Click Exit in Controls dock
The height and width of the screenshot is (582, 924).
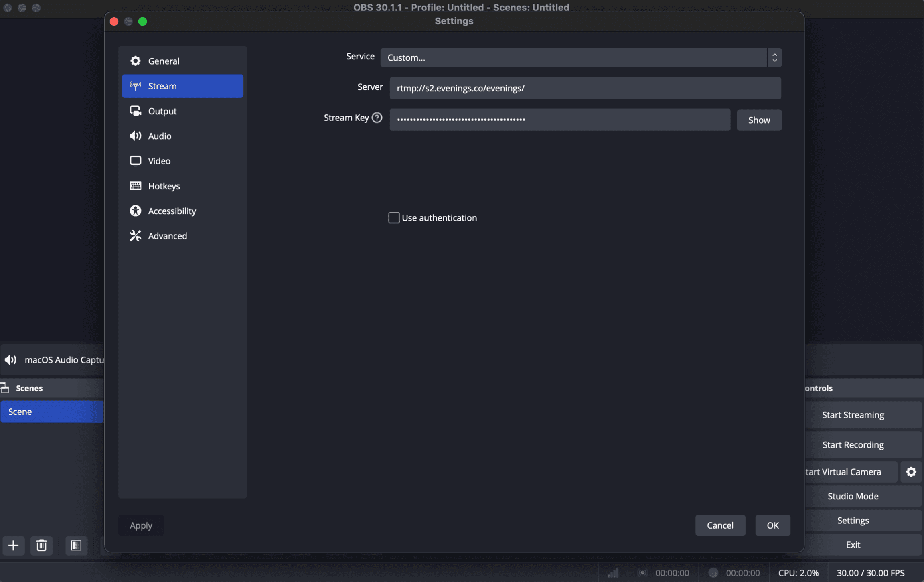pos(863,545)
